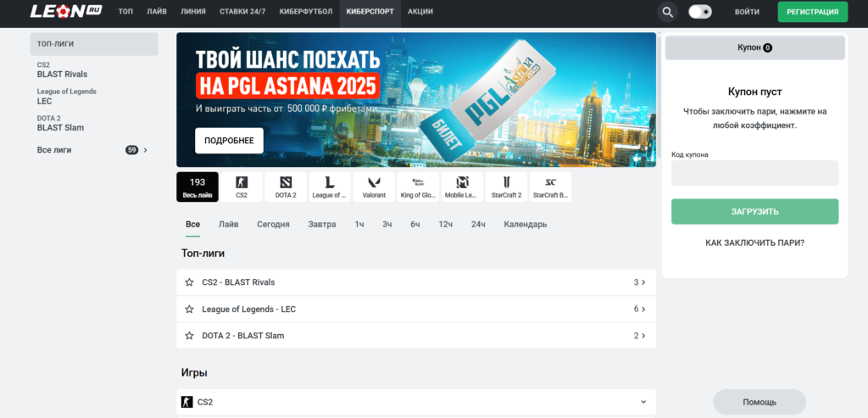Viewport: 868px width, 418px height.
Task: Click the LEON.RU logo
Action: [66, 11]
